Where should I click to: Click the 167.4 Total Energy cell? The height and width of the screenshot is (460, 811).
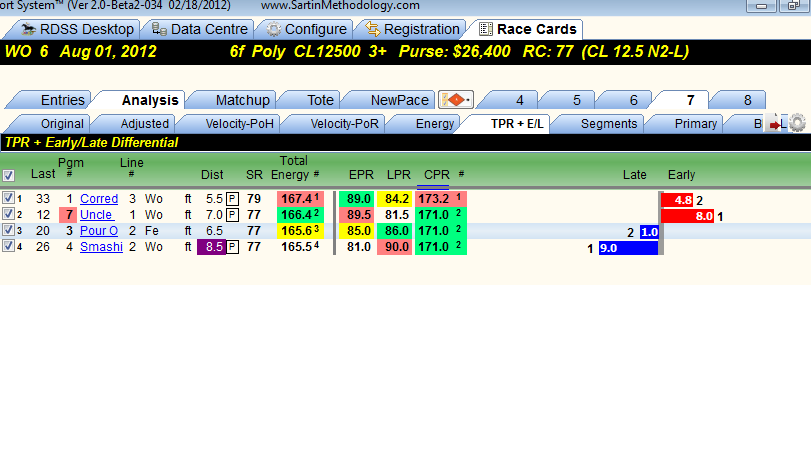point(301,199)
